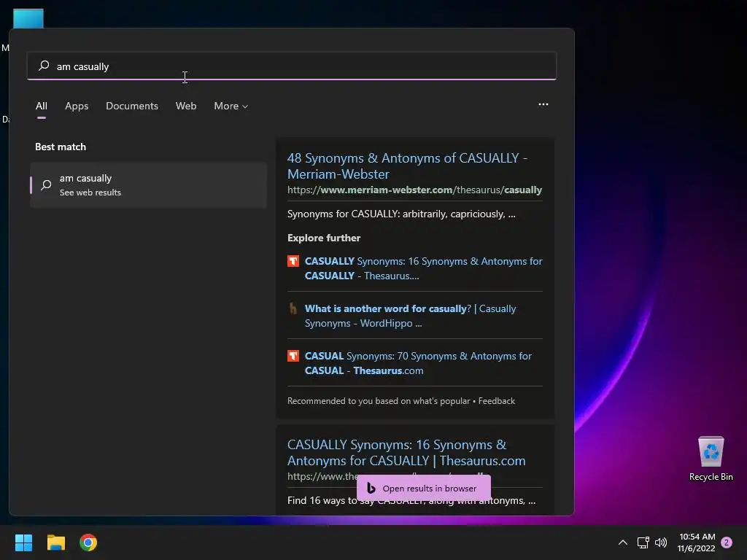Show hidden system tray icons

coord(623,542)
